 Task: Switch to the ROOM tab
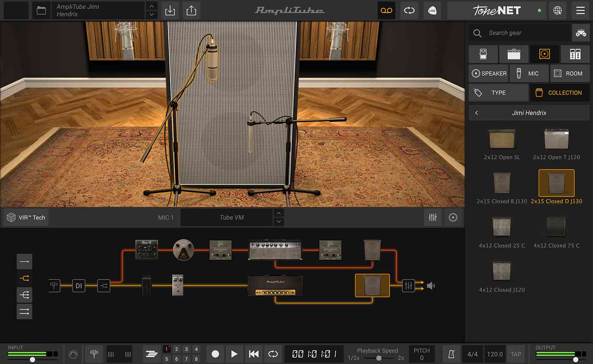click(x=570, y=73)
